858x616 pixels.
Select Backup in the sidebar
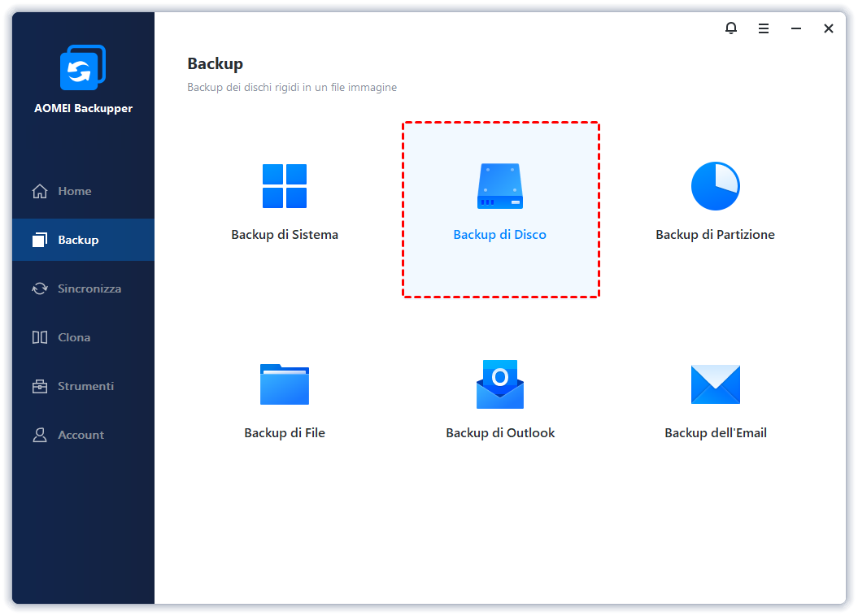coord(78,240)
